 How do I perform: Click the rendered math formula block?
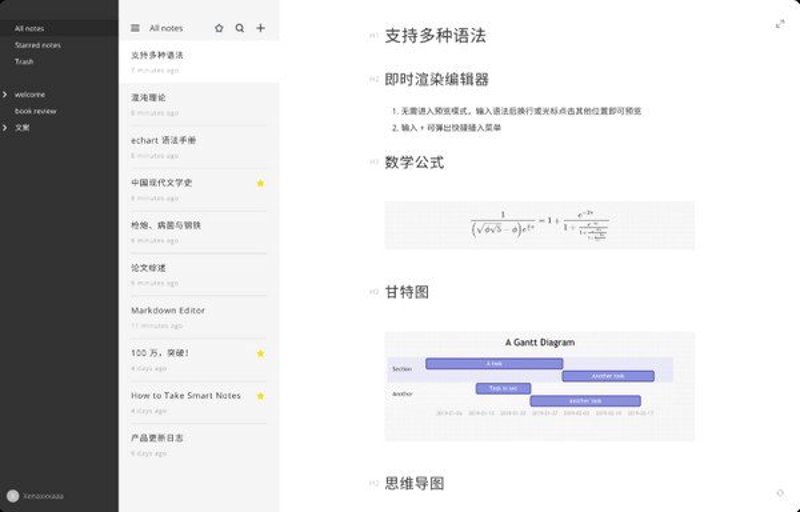coord(540,225)
